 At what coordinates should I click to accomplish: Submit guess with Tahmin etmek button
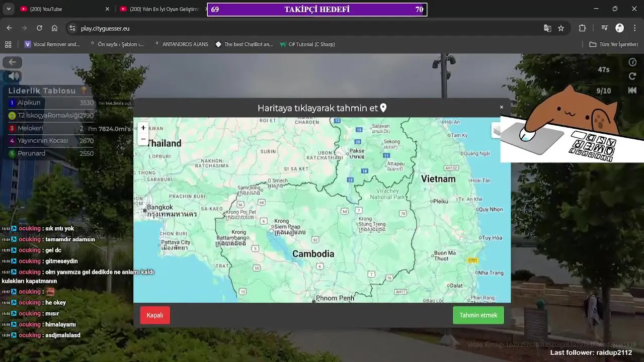coord(478,315)
